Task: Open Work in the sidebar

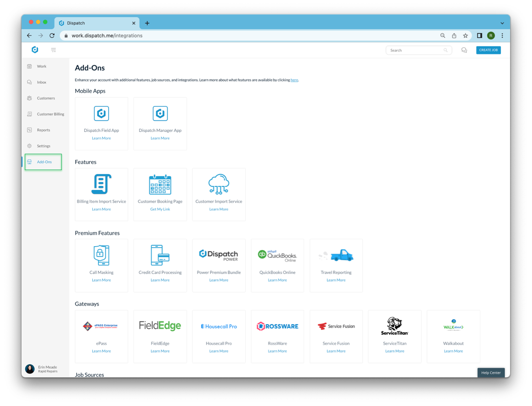Action: point(41,66)
